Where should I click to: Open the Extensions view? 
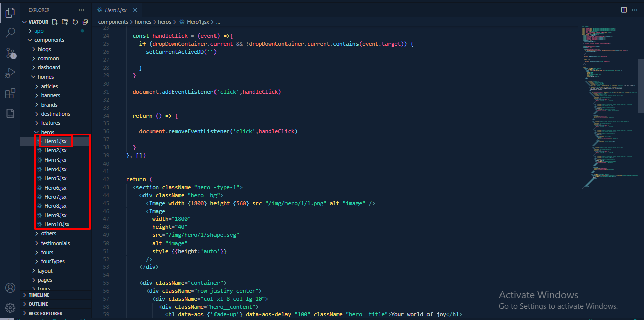click(x=10, y=94)
